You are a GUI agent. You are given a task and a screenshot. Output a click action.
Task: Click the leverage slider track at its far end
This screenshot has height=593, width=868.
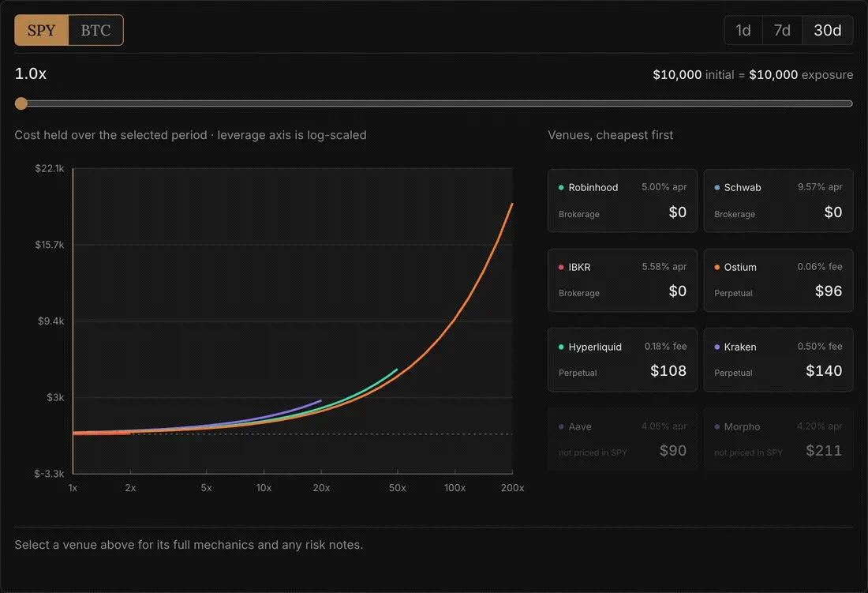(848, 103)
